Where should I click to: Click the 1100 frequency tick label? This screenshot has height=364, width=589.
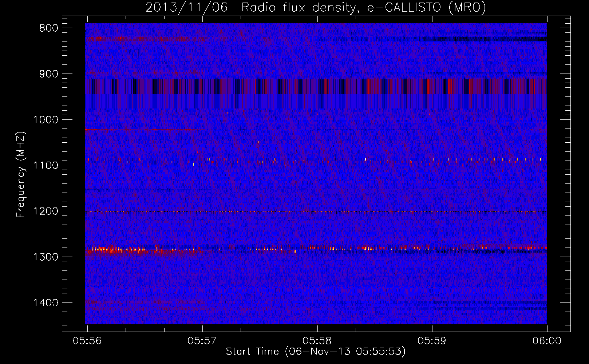pos(46,166)
